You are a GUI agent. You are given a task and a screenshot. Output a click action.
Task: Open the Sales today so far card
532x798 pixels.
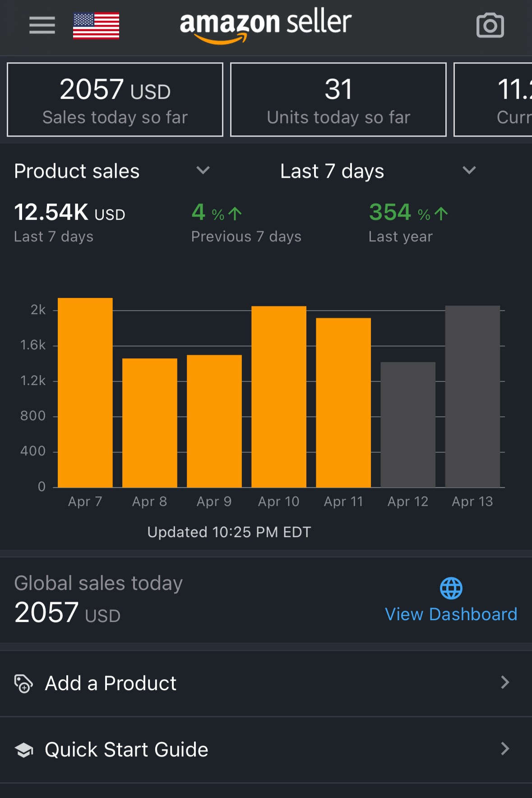115,100
